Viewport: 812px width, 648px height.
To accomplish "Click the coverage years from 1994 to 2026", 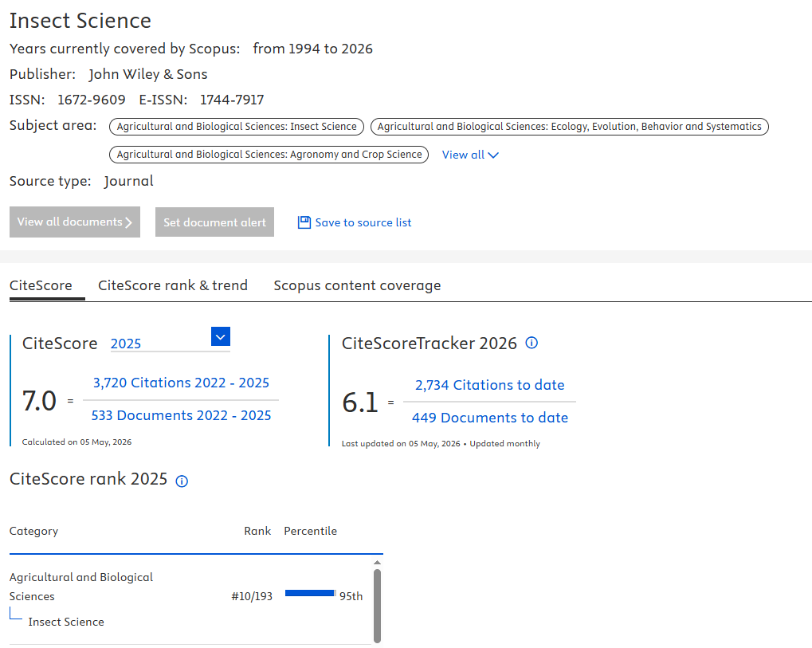I will 313,49.
